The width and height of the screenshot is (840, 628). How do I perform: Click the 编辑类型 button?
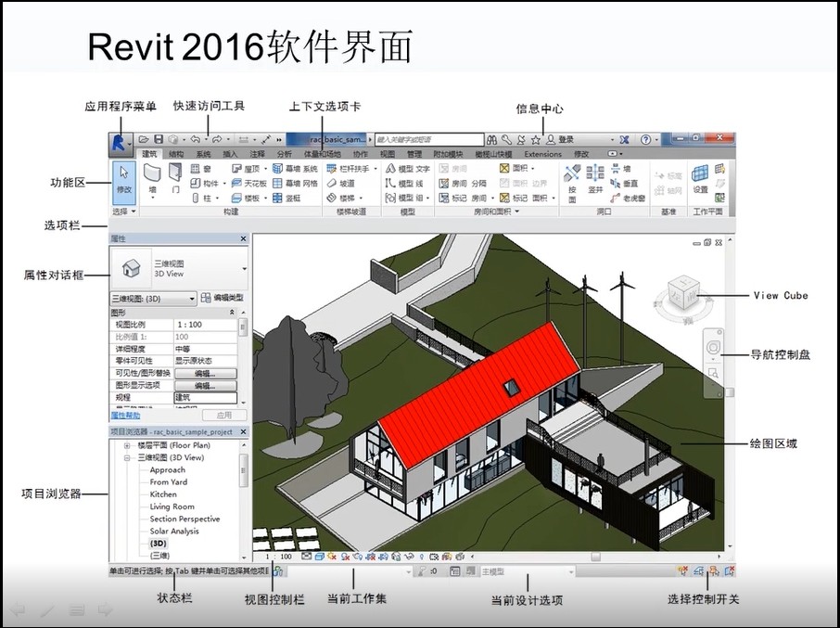223,298
